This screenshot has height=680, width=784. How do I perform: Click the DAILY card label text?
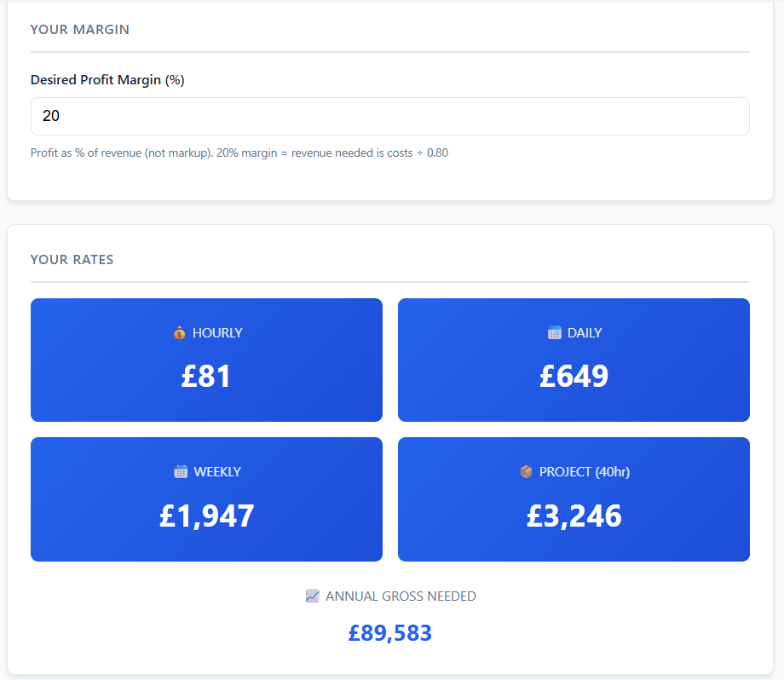(585, 333)
